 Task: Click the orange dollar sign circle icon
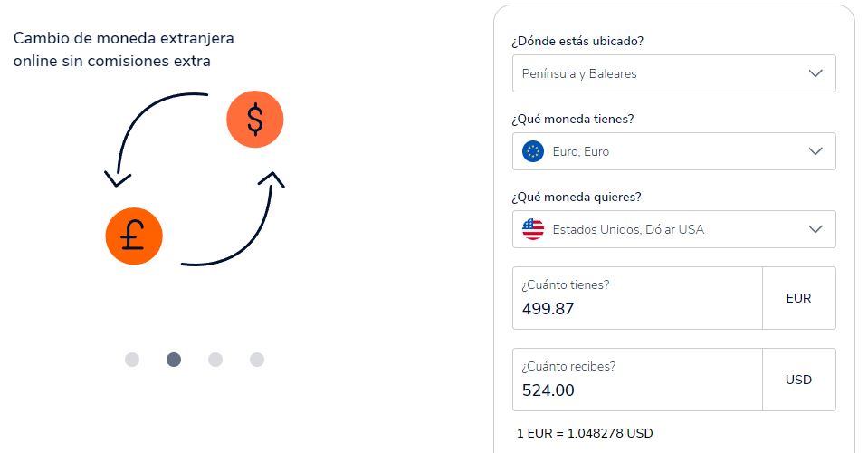(255, 119)
